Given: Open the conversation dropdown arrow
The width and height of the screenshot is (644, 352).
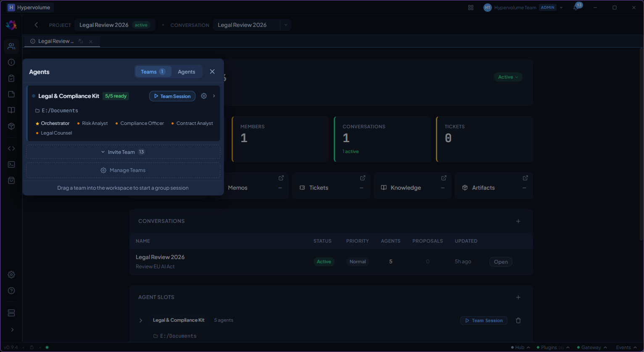Looking at the screenshot, I should point(286,25).
